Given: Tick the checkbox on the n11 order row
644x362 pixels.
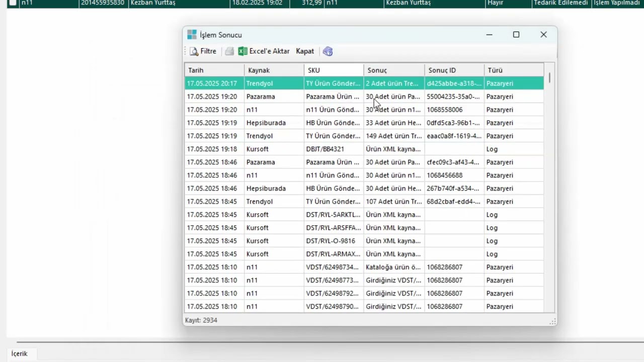Looking at the screenshot, I should 13,3.
